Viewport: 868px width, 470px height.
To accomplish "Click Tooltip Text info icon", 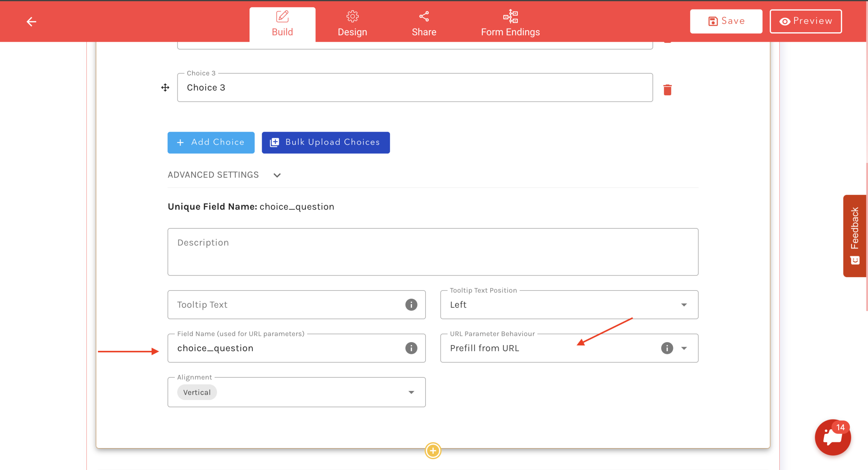I will [x=411, y=305].
